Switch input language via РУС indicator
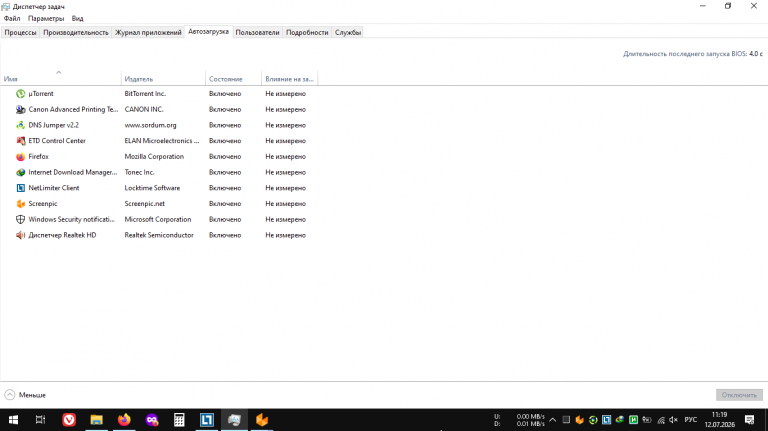This screenshot has width=768, height=431. [691, 420]
